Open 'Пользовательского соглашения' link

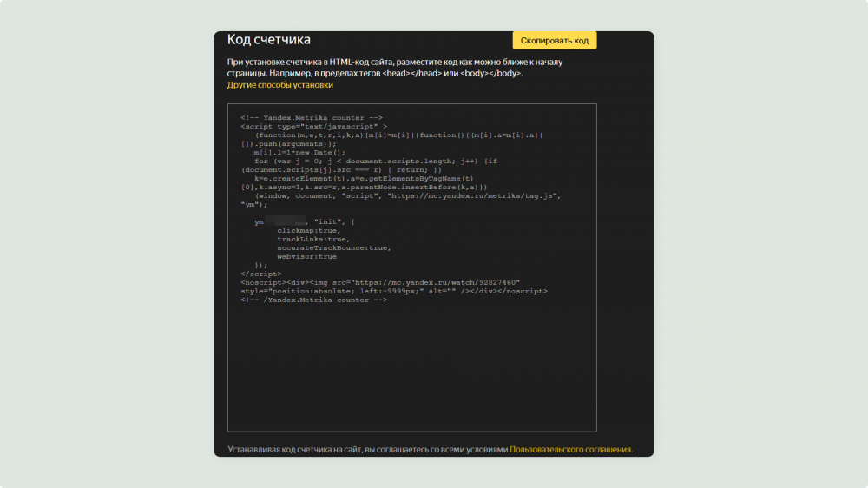pos(570,449)
